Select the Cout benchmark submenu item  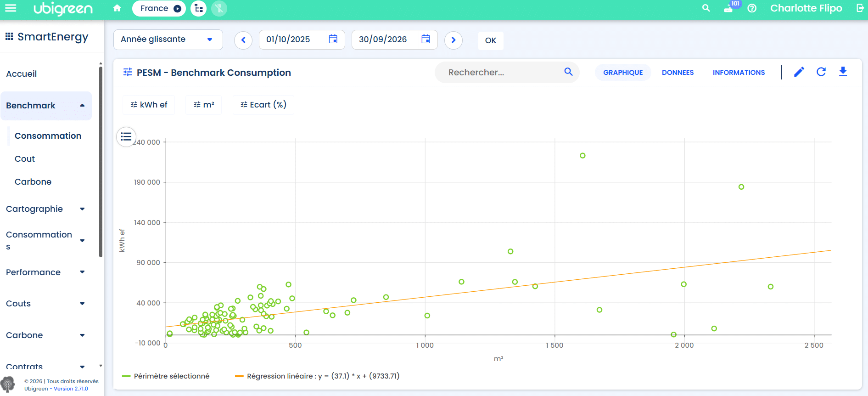pyautogui.click(x=25, y=159)
